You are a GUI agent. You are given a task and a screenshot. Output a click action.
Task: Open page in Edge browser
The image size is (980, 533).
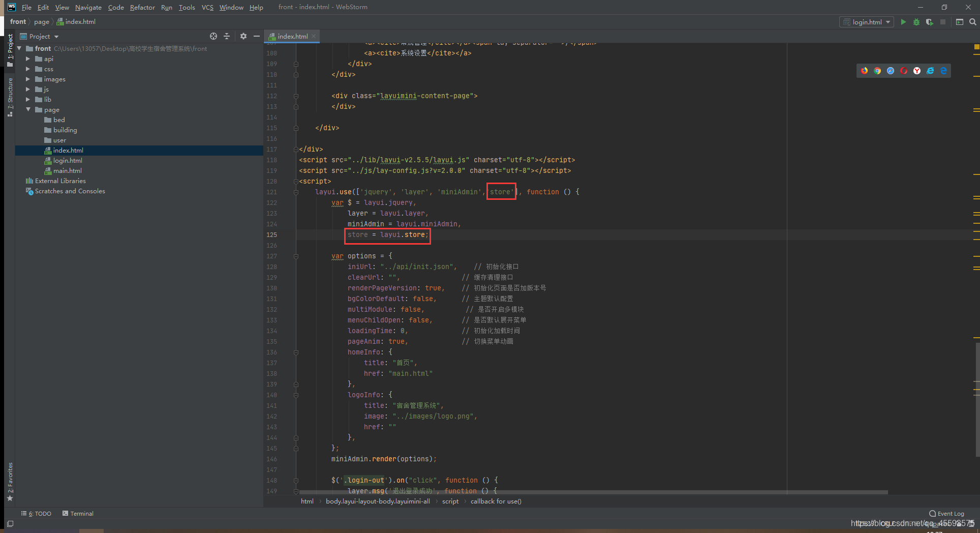943,71
